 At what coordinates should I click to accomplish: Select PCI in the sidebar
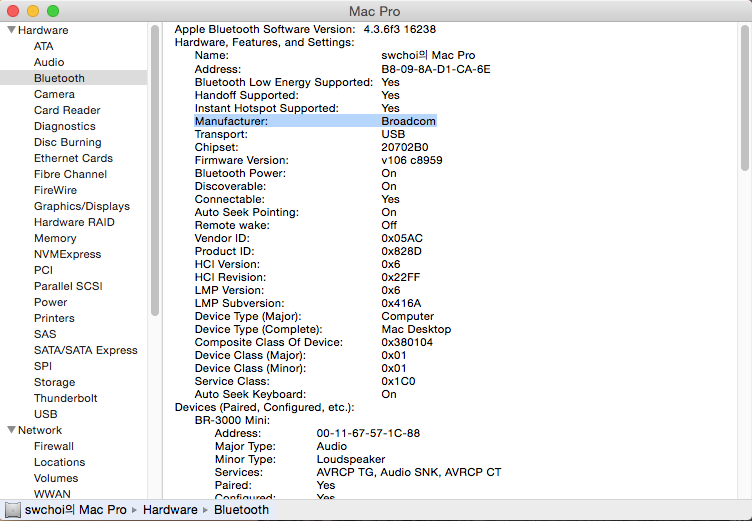[44, 270]
